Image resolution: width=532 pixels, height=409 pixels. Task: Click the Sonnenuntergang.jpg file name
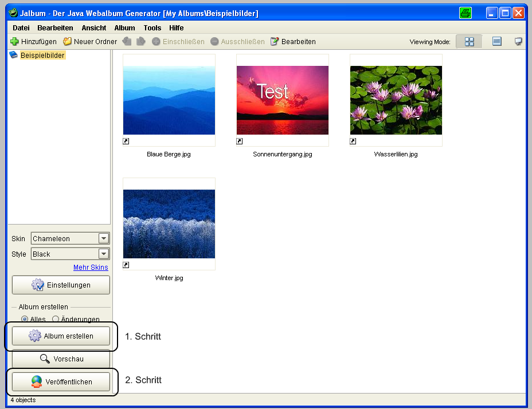pos(282,154)
